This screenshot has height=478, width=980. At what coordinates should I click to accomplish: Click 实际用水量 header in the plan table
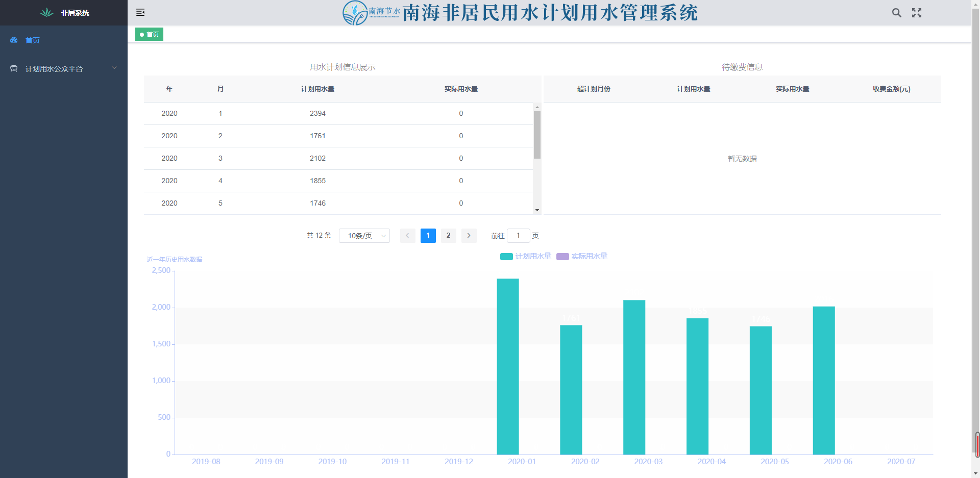(461, 89)
